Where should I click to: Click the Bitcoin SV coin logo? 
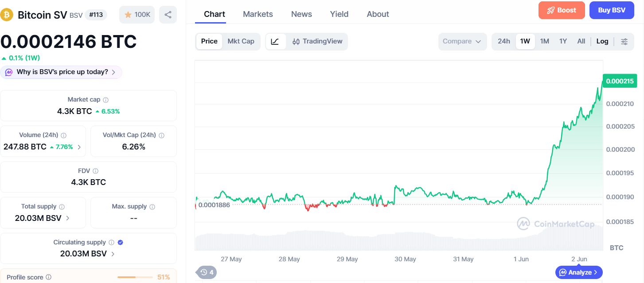tap(7, 15)
